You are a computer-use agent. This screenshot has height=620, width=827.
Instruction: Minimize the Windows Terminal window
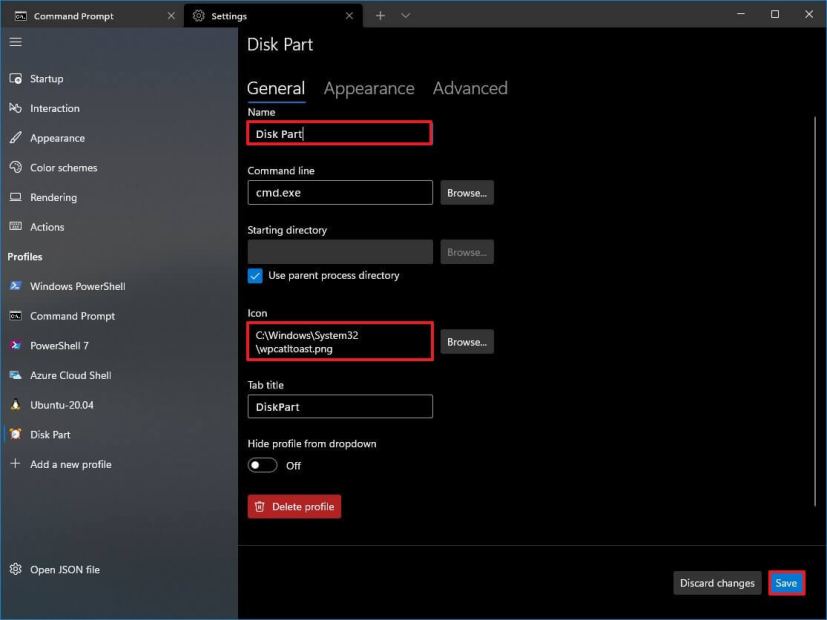[741, 14]
